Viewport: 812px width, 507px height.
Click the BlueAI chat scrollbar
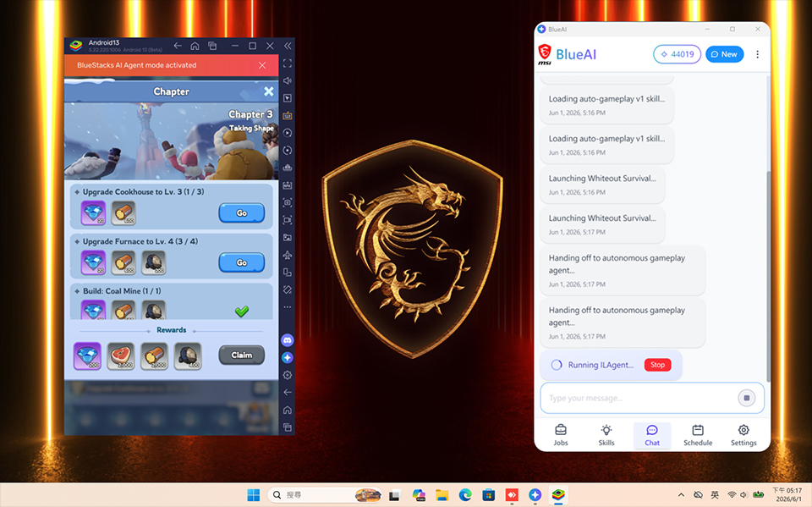(768, 275)
